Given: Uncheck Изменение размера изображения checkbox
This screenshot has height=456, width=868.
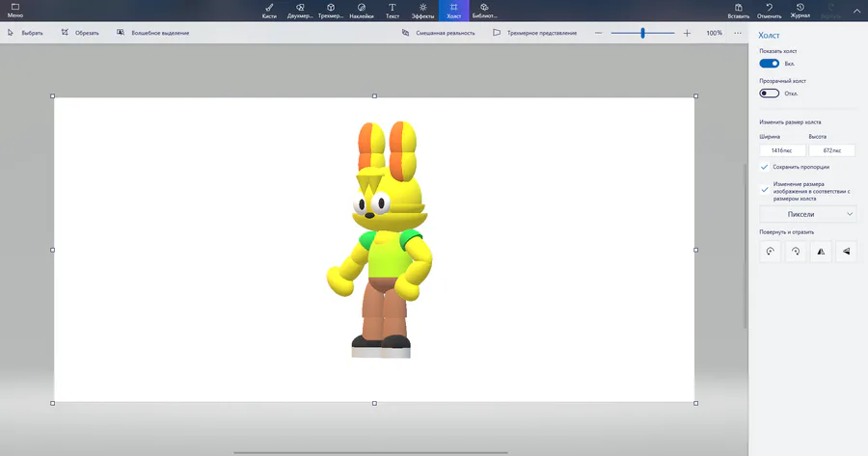Looking at the screenshot, I should pyautogui.click(x=765, y=189).
